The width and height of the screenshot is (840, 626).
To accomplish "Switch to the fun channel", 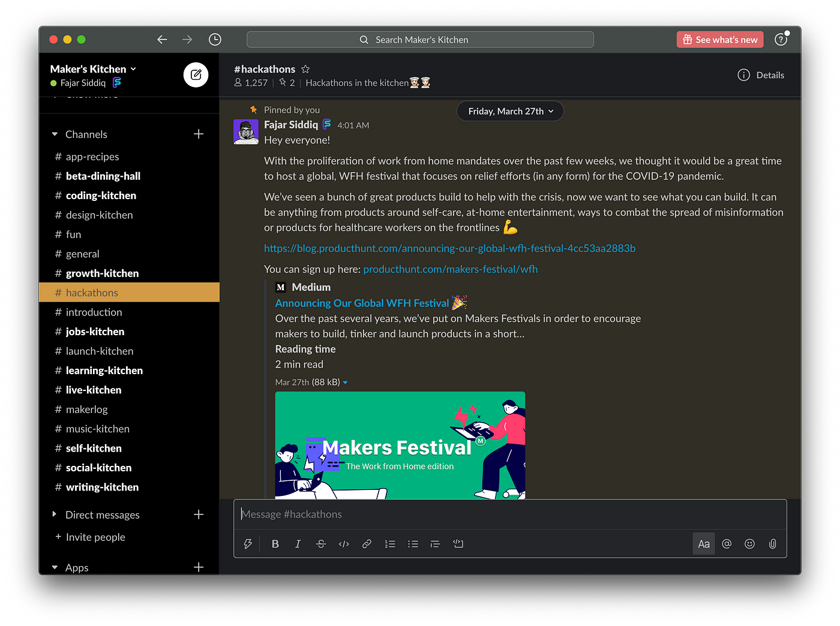I will point(129,234).
